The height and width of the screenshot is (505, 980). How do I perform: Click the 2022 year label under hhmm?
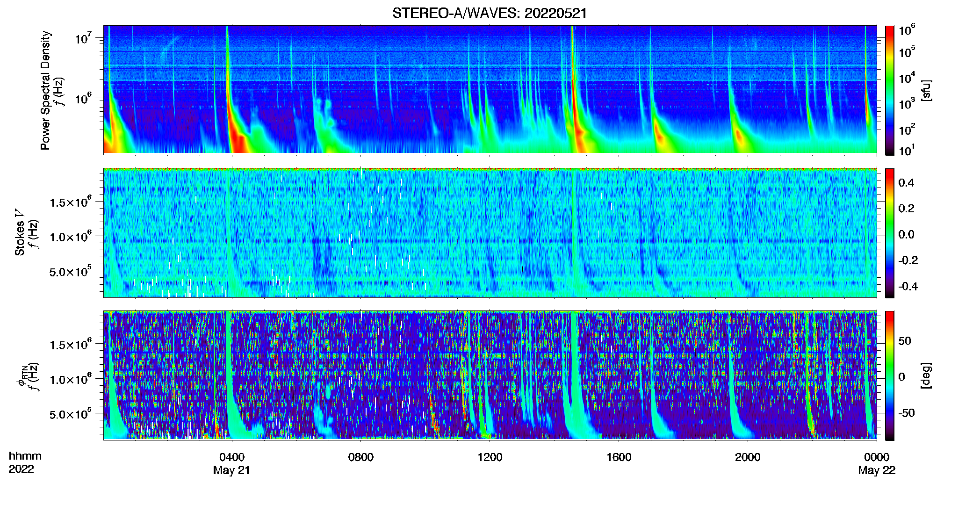click(x=21, y=469)
